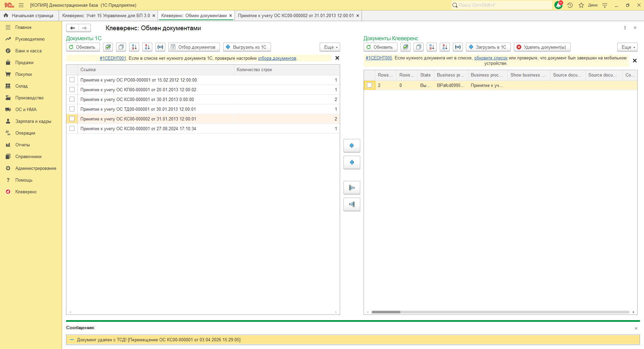Open favorites star in title bar
This screenshot has height=349, width=644.
(x=581, y=5)
